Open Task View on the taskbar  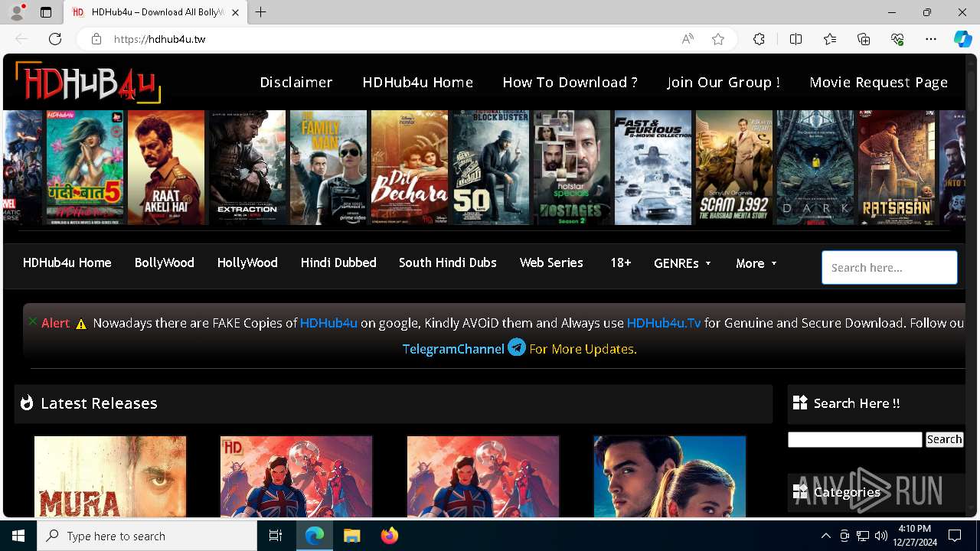click(276, 536)
